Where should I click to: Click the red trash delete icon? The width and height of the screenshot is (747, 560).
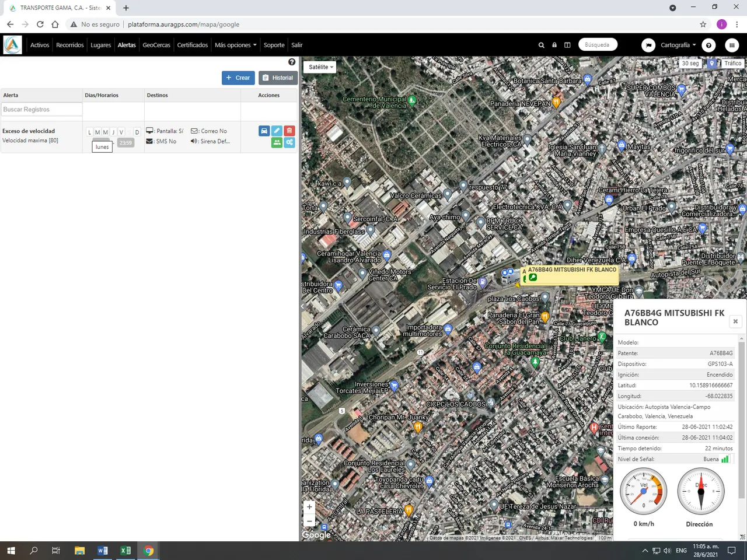click(289, 131)
